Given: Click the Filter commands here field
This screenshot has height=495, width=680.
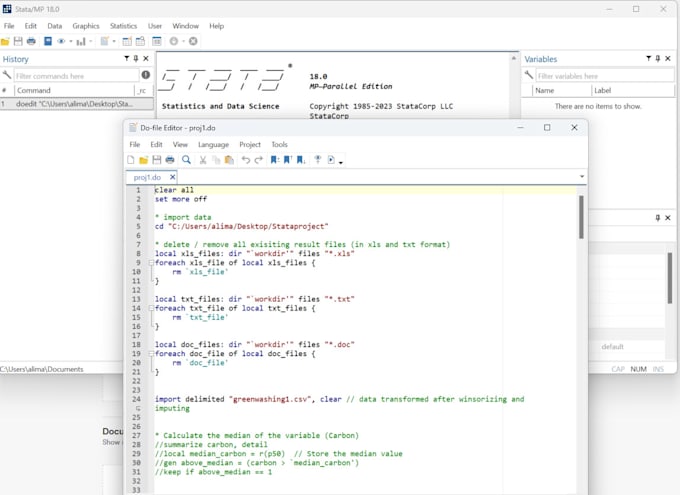Looking at the screenshot, I should [x=76, y=75].
